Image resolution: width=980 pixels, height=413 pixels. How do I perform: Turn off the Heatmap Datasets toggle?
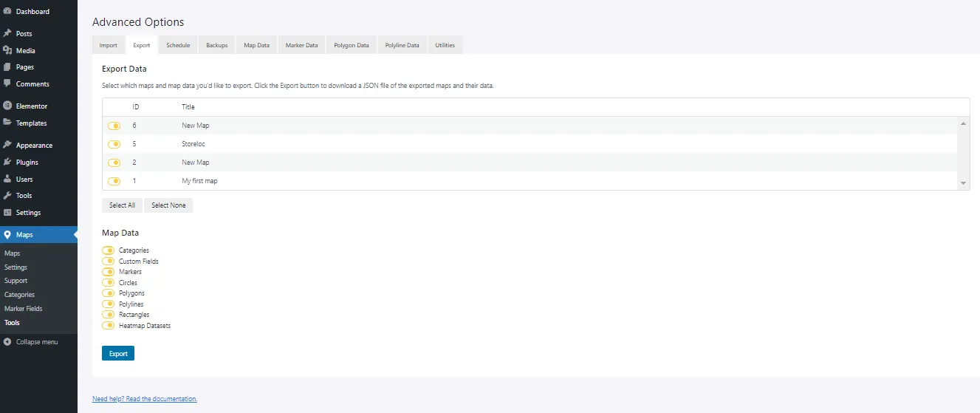tap(108, 326)
